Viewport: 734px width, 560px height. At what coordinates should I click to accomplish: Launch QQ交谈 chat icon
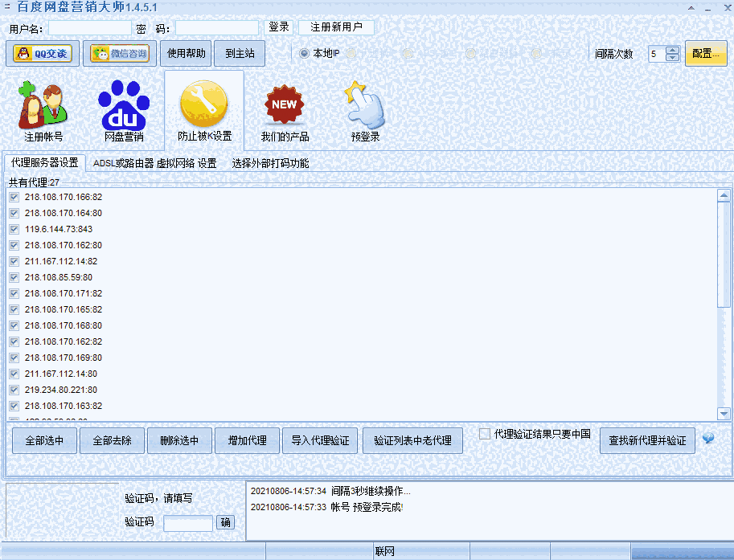[42, 54]
